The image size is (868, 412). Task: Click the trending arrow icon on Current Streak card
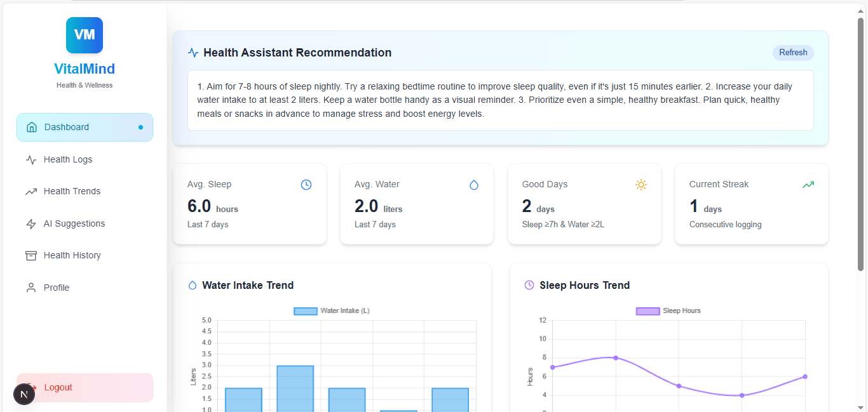(808, 185)
